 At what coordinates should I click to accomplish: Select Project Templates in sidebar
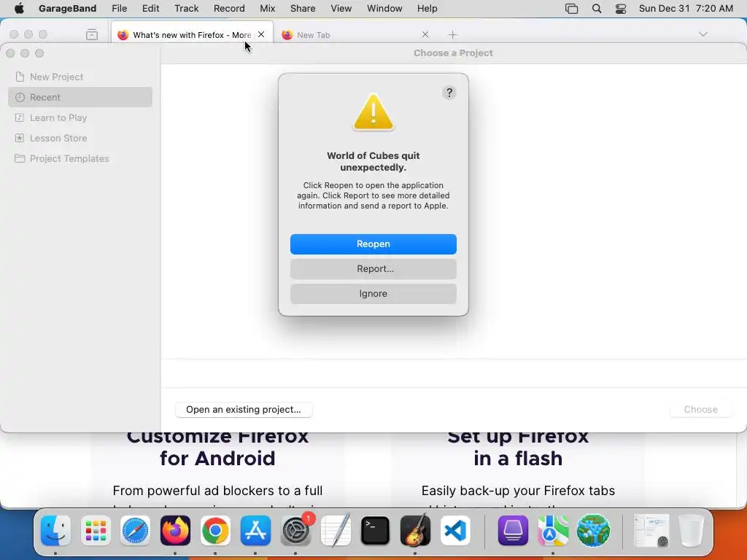[x=80, y=158]
